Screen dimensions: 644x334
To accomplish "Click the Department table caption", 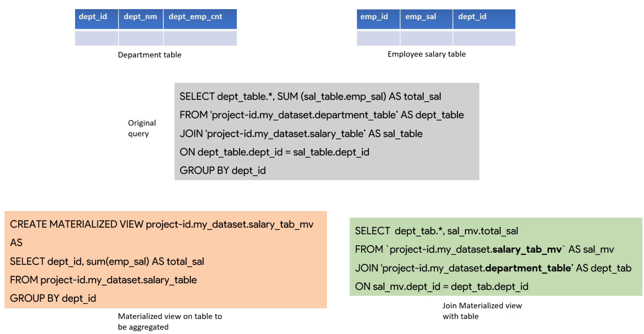I will (x=150, y=55).
